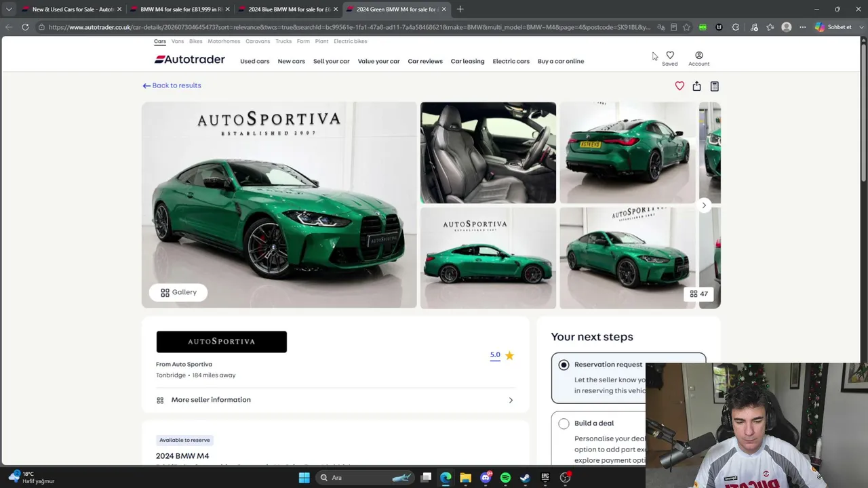Open a new browser tab
The height and width of the screenshot is (488, 868).
[460, 9]
